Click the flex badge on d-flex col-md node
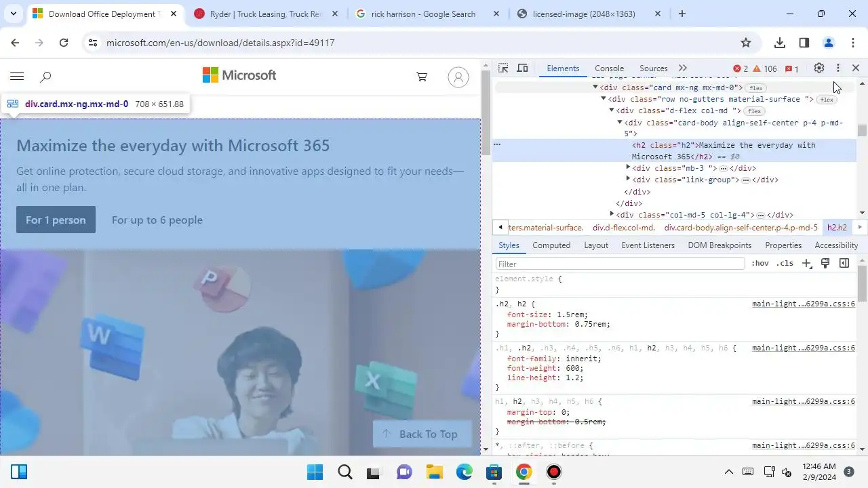This screenshot has width=868, height=488. (754, 111)
